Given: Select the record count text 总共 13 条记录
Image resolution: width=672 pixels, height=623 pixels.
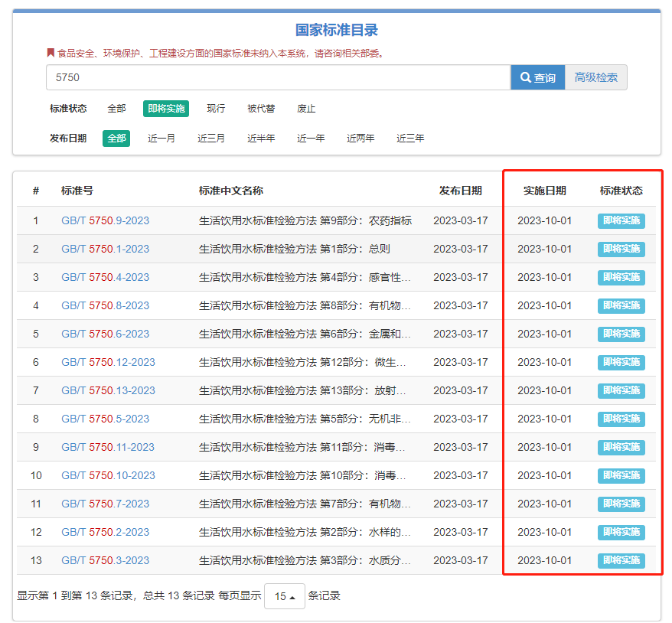Looking at the screenshot, I should [178, 596].
